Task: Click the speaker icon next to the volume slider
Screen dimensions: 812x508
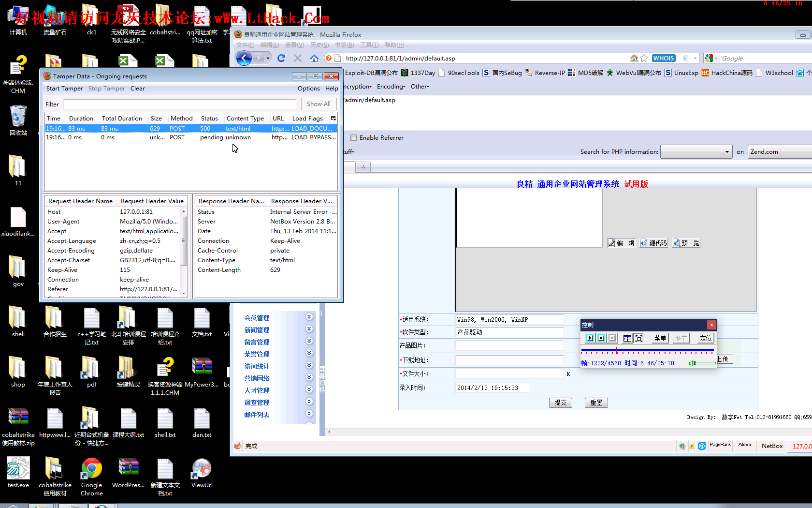Action: pos(692,363)
